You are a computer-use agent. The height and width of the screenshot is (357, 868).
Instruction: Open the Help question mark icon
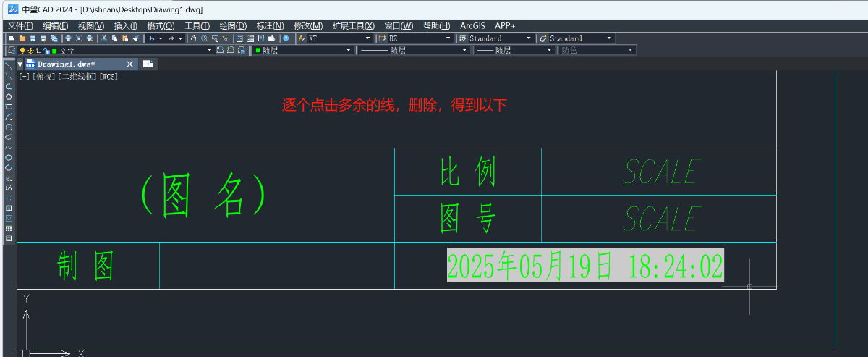(286, 38)
